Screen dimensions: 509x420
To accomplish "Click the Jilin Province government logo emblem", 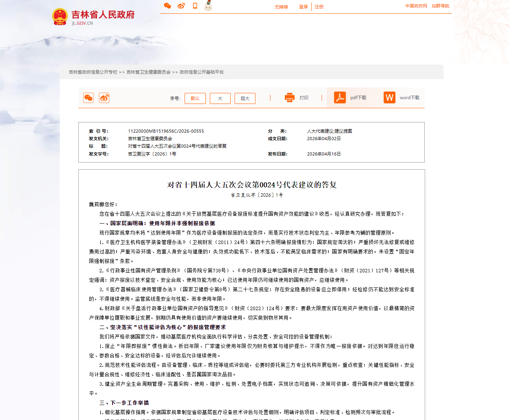I will click(x=60, y=17).
